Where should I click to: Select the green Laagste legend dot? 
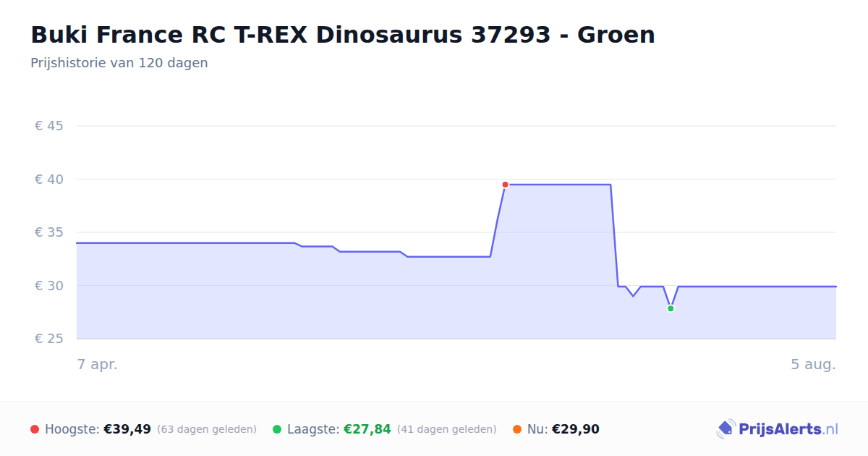click(277, 429)
